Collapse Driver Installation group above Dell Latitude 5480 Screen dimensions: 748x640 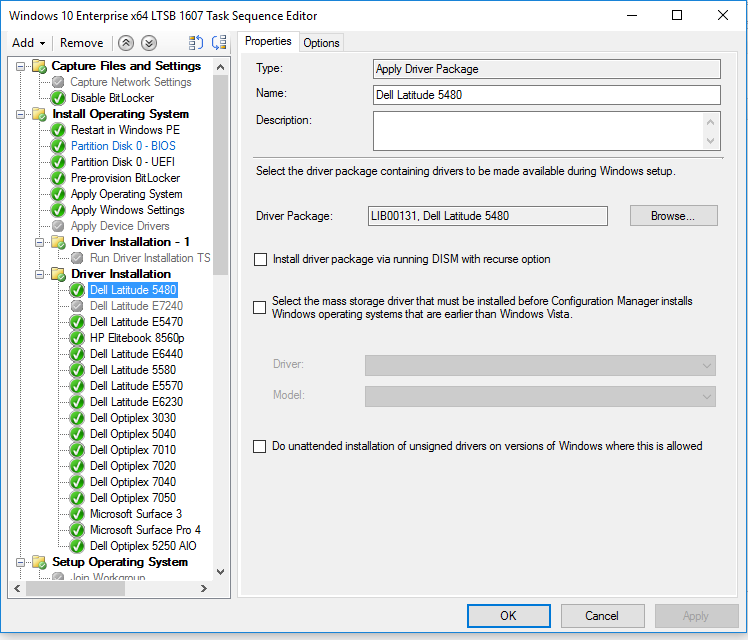pos(40,274)
